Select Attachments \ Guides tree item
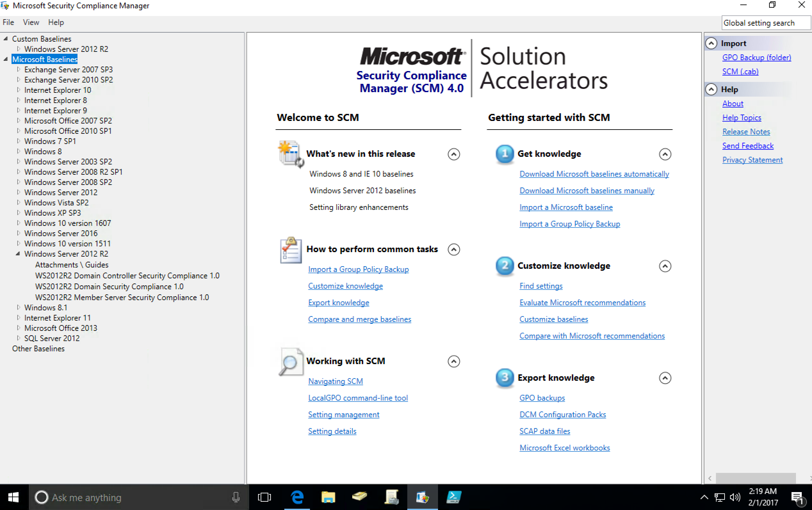The width and height of the screenshot is (812, 510). (x=72, y=265)
